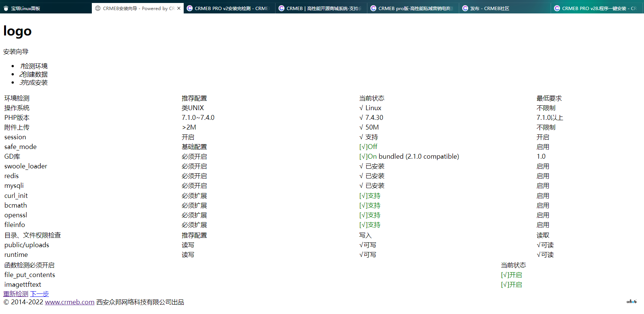The image size is (644, 314).
Task: Click step 1 检测环境
Action: click(34, 66)
